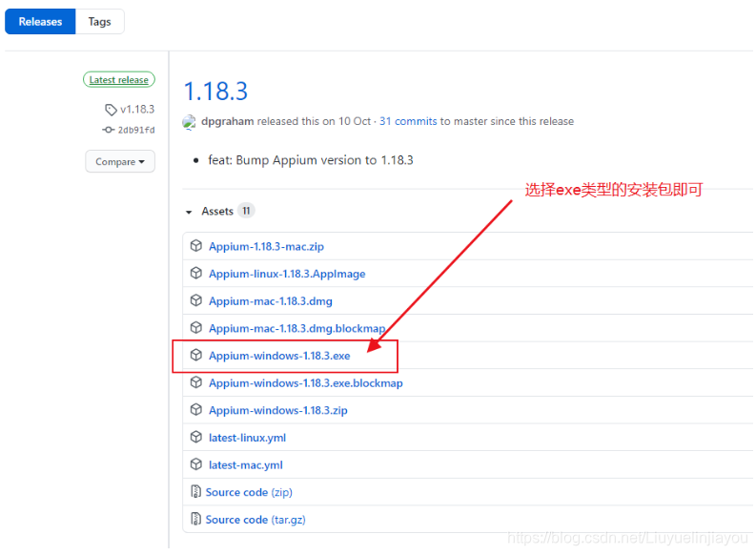The image size is (756, 555).
Task: Collapse the Assets section arrow
Action: click(x=189, y=212)
